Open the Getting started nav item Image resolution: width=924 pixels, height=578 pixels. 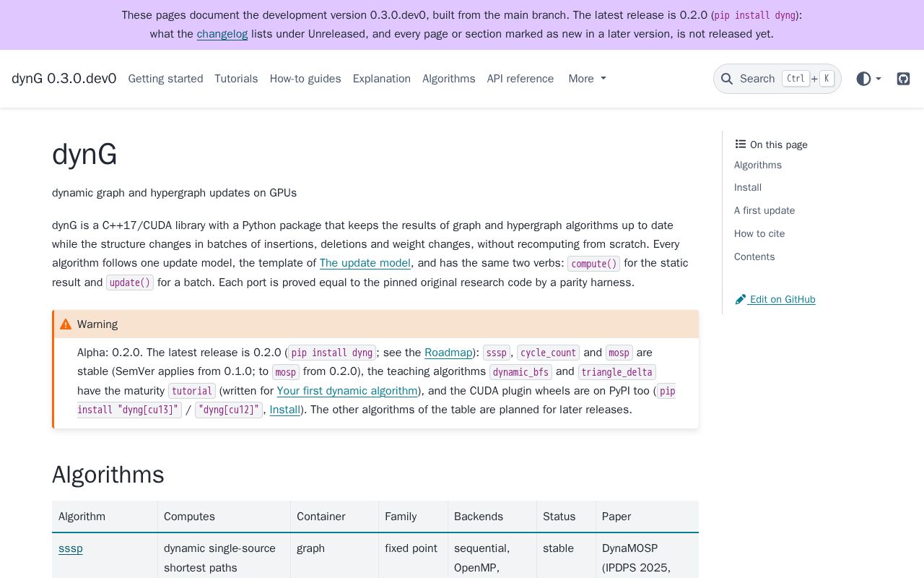click(165, 79)
